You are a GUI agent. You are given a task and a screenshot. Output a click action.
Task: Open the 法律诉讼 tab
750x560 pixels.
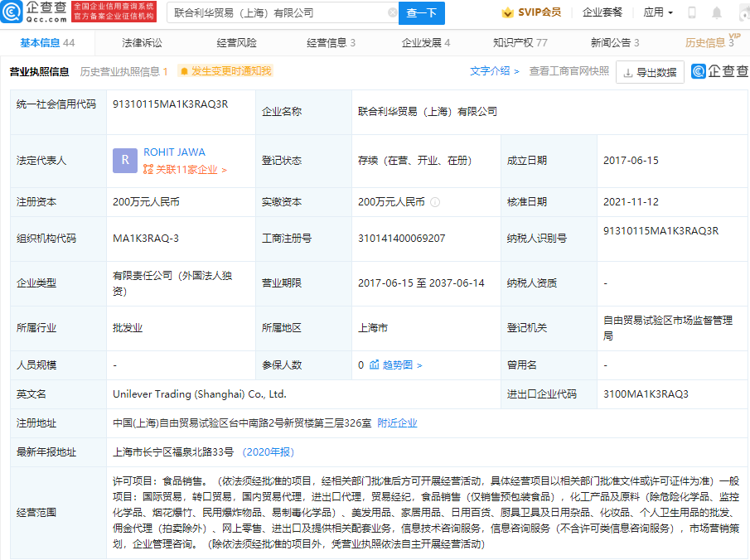coord(142,42)
